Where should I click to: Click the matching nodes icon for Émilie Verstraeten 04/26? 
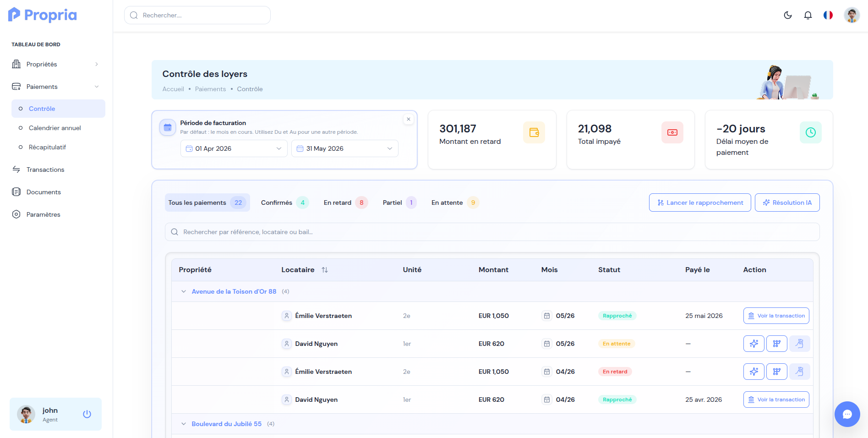pos(777,372)
